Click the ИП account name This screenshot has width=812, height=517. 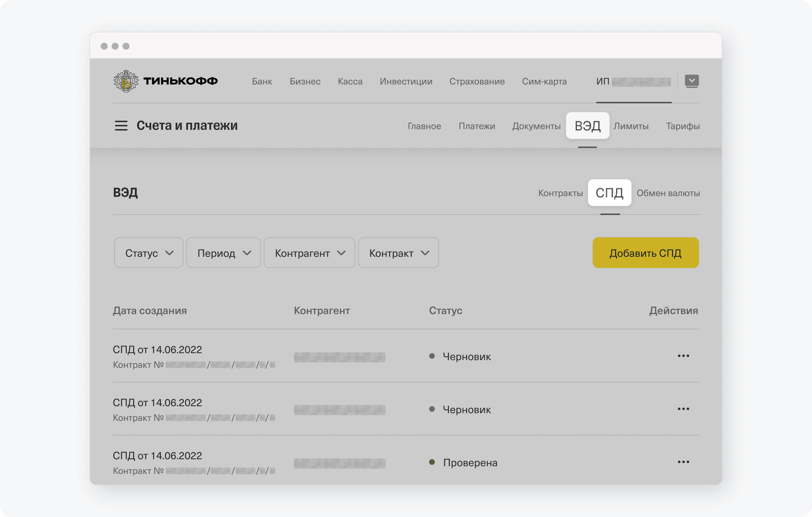coord(633,82)
